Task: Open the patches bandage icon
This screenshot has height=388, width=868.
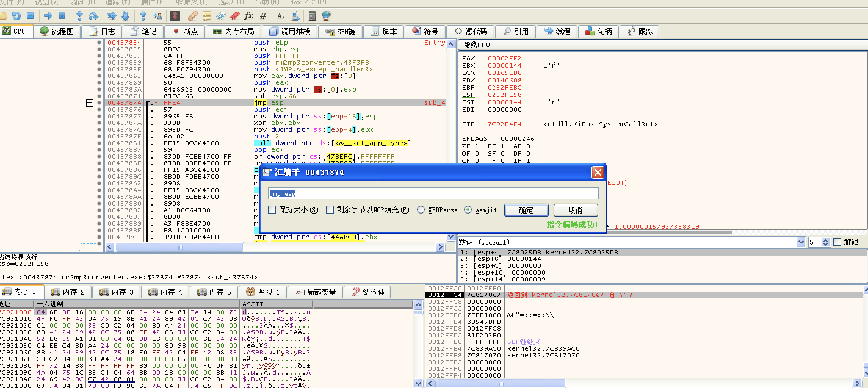Action: [x=193, y=16]
